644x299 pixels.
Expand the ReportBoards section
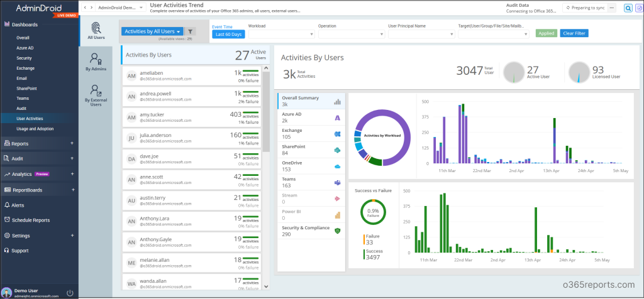point(73,190)
